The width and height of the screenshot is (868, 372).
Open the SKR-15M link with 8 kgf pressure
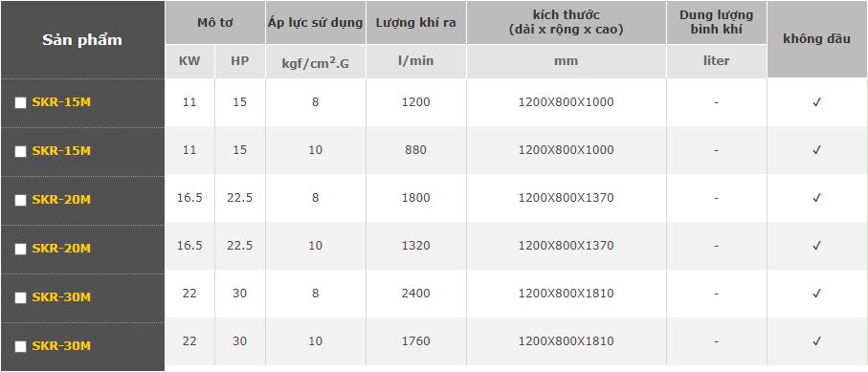[61, 102]
